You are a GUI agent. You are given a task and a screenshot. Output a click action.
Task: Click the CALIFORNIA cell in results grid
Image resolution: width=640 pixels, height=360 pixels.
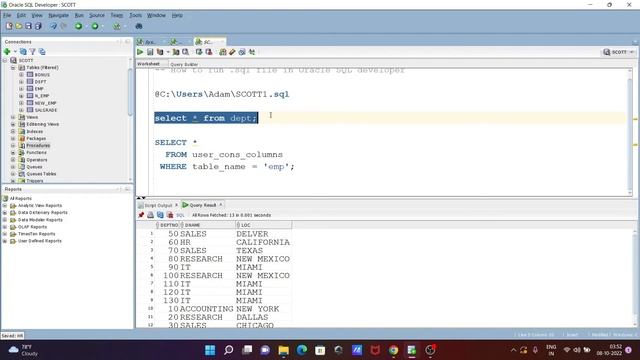pyautogui.click(x=263, y=242)
